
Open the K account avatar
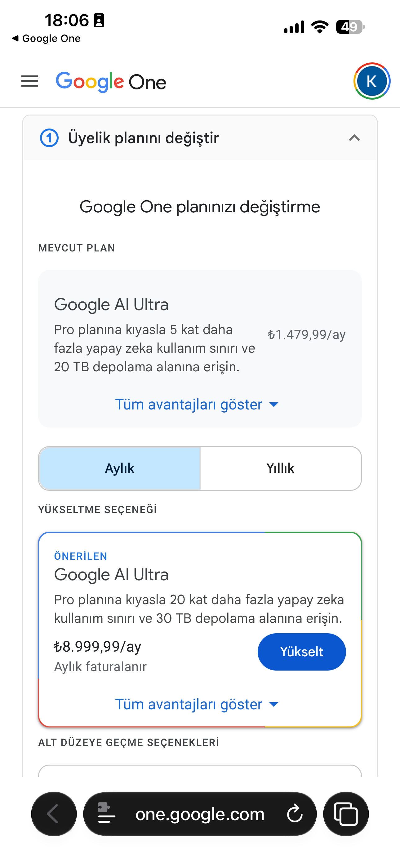click(x=372, y=81)
